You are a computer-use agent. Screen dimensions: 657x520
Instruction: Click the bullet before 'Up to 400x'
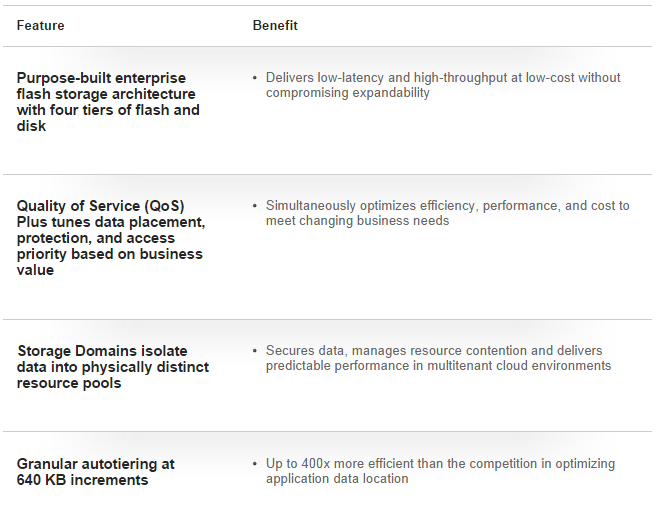click(255, 464)
